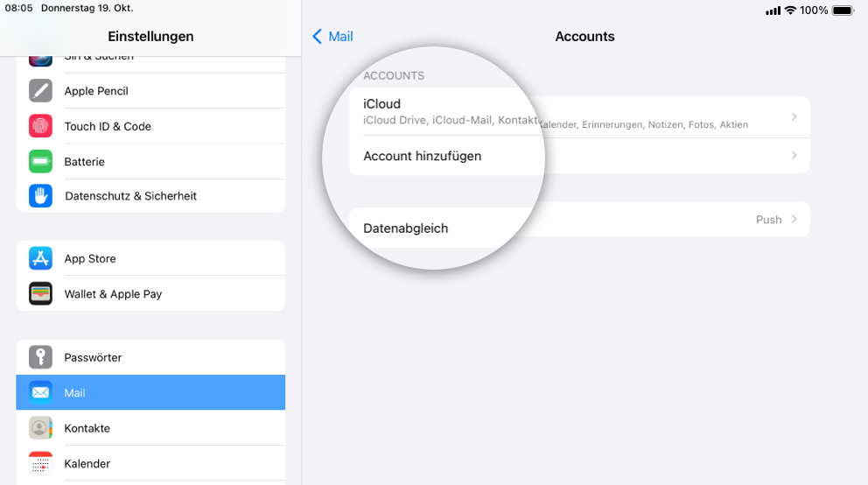Open Batterie settings
The image size is (868, 485).
[x=150, y=162]
